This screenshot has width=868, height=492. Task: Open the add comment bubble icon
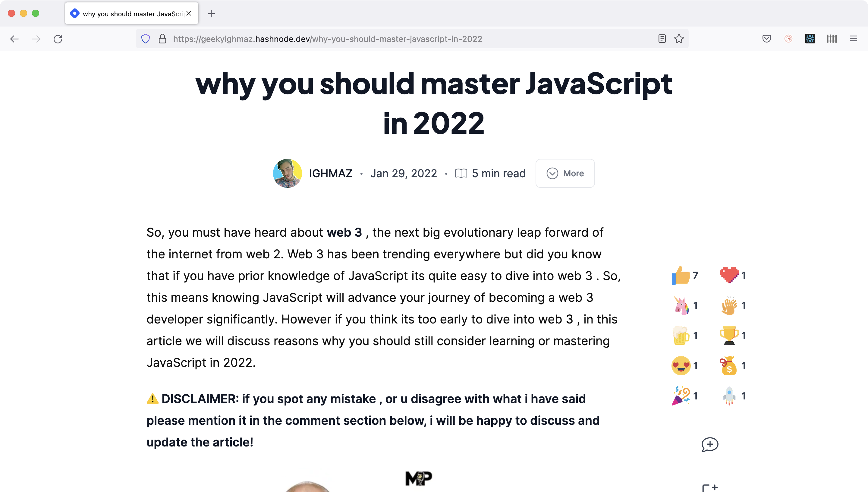tap(709, 444)
